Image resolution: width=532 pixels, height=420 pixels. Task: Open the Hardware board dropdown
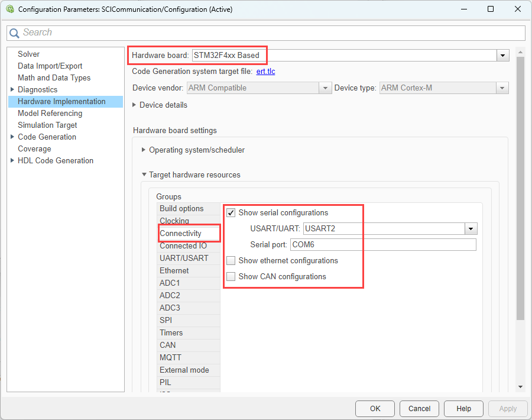click(502, 56)
